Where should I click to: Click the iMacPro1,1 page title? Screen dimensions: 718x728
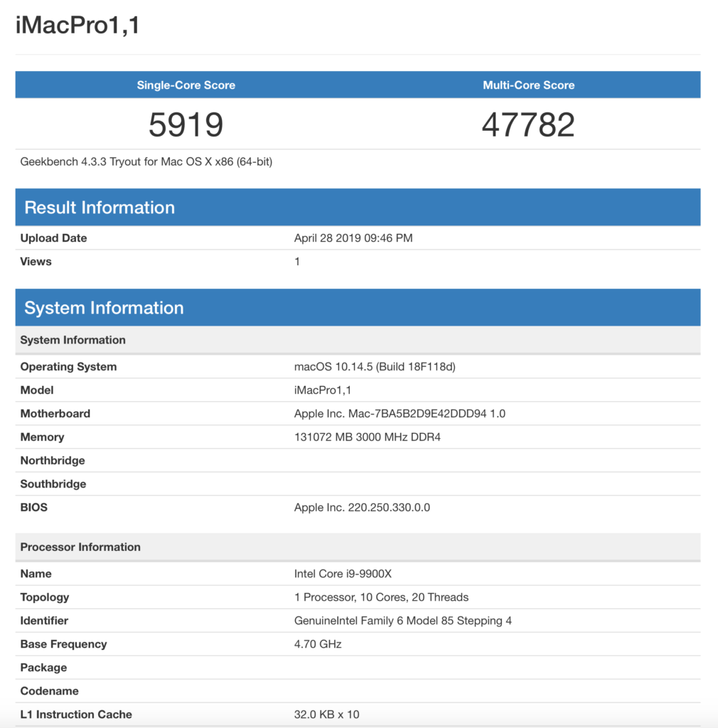pyautogui.click(x=77, y=25)
